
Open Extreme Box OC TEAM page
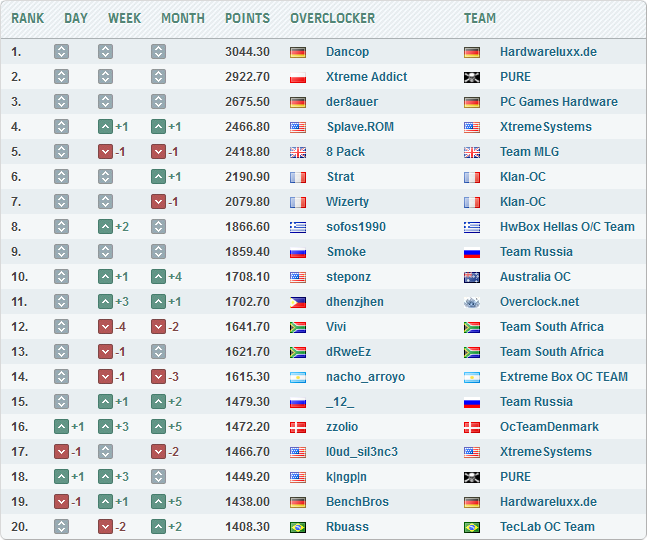tap(564, 377)
